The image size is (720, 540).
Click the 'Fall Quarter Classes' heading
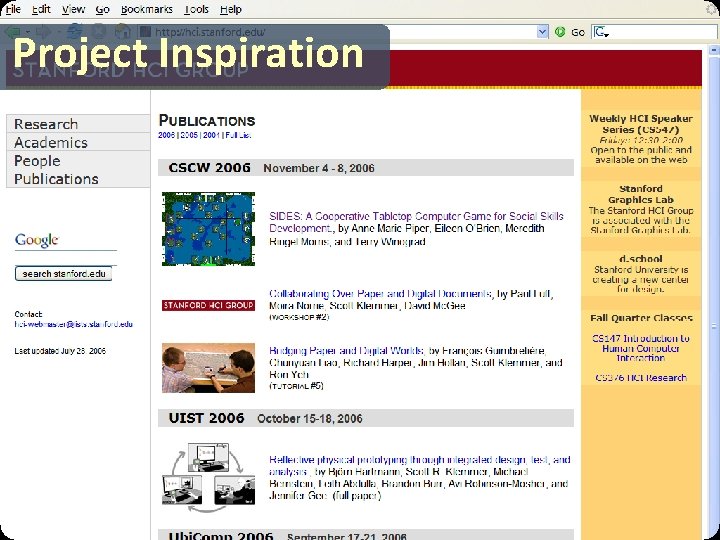[x=641, y=318]
